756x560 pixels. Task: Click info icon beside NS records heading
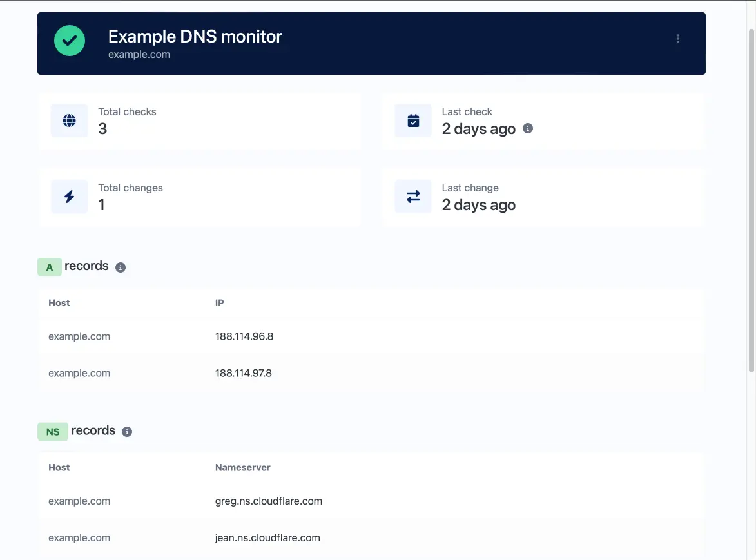tap(127, 432)
